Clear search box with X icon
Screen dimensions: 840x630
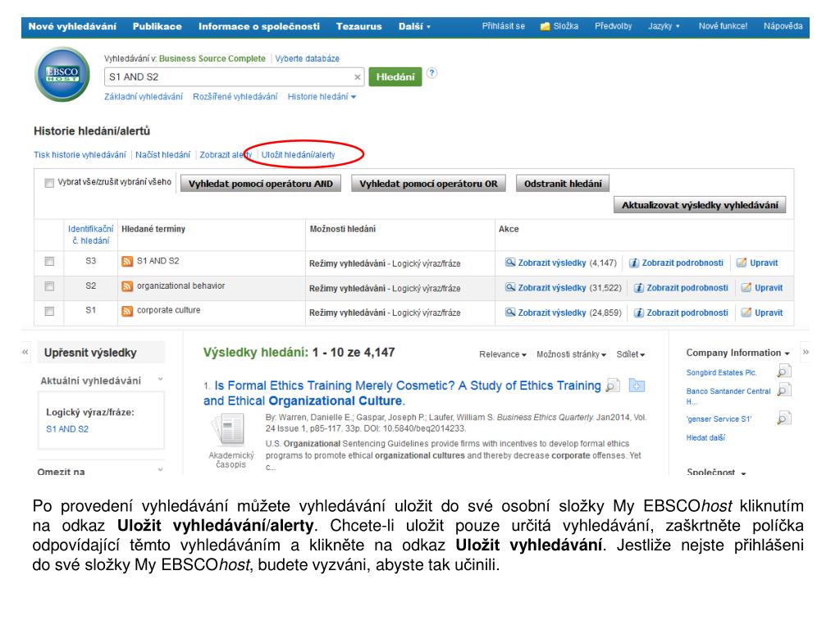pos(358,77)
